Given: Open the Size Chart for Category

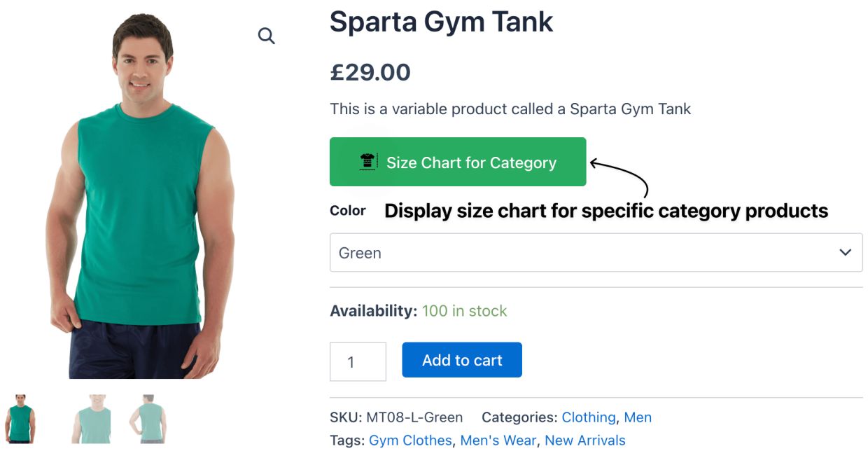Looking at the screenshot, I should pyautogui.click(x=458, y=162).
